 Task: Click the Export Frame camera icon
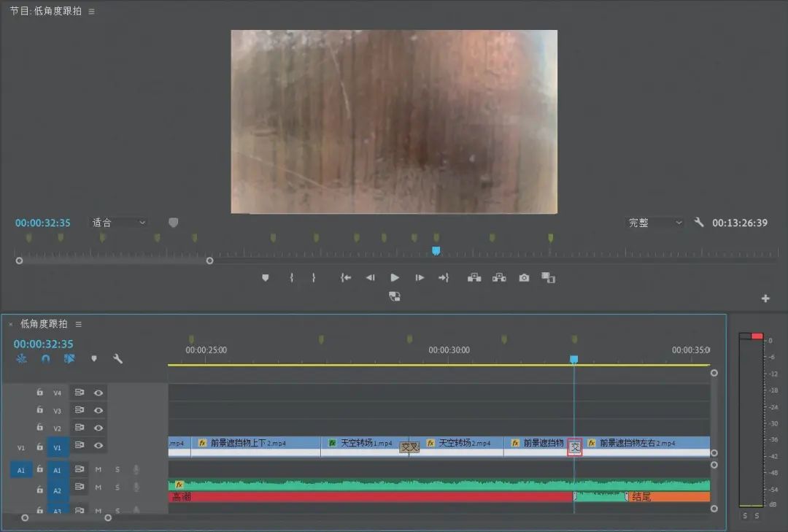click(524, 277)
